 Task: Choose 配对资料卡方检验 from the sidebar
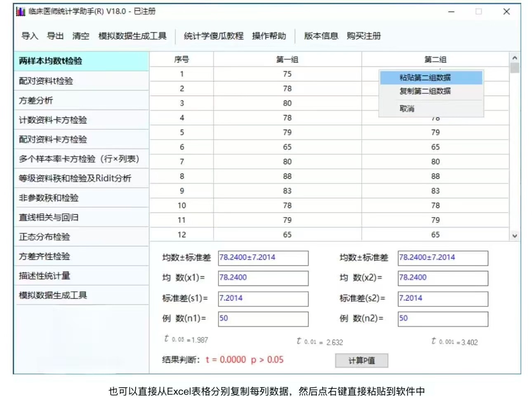[81, 139]
